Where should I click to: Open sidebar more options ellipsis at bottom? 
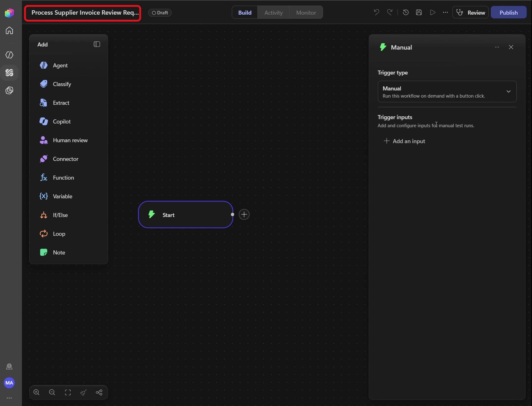click(x=9, y=398)
